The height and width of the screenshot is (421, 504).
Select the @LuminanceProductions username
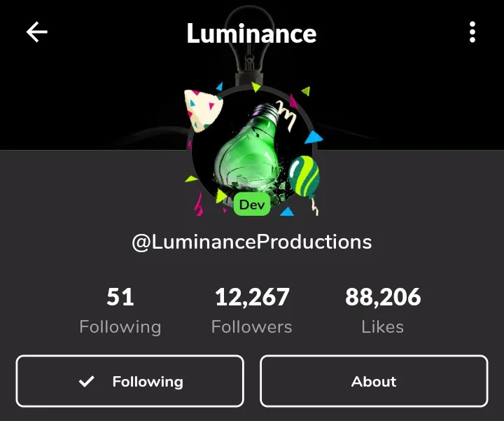pos(252,242)
